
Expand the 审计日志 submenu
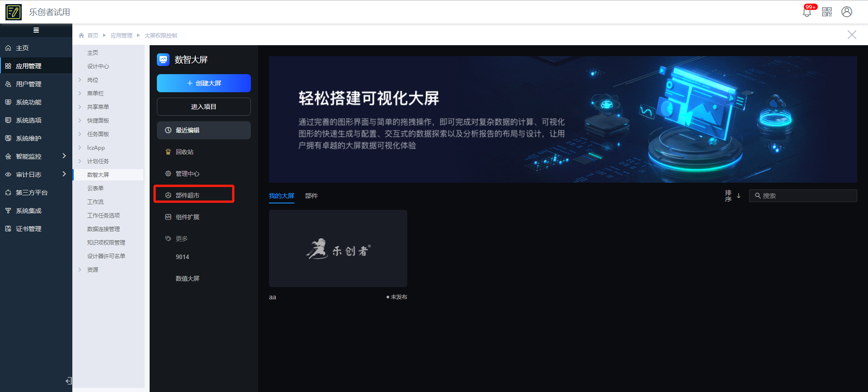click(x=64, y=174)
